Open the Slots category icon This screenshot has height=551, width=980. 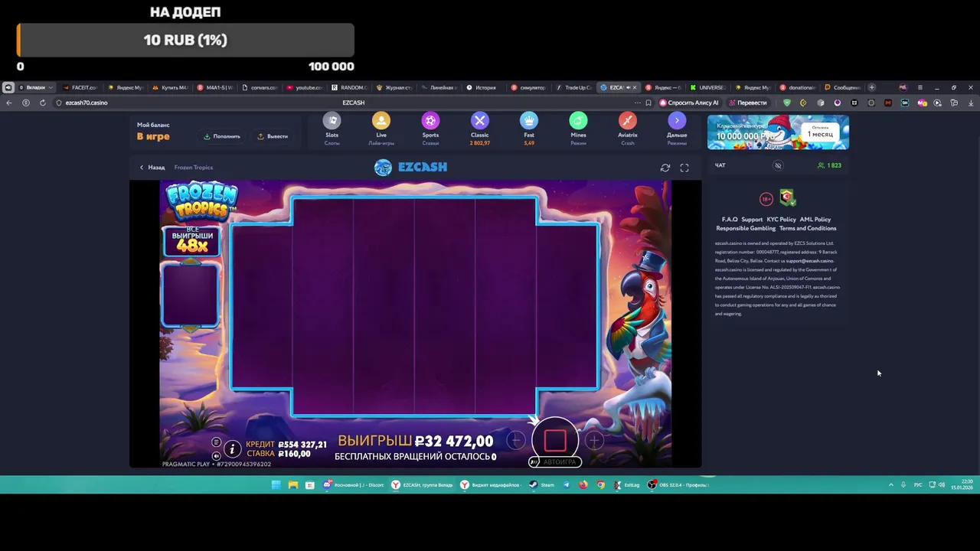pyautogui.click(x=332, y=121)
